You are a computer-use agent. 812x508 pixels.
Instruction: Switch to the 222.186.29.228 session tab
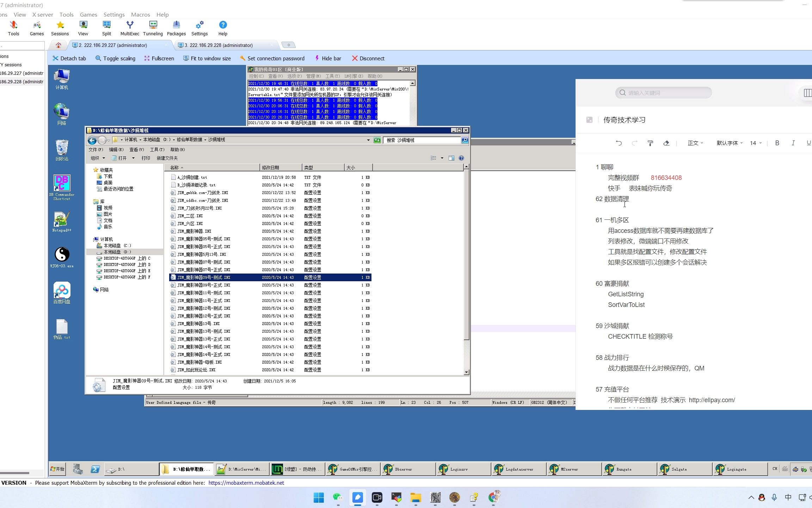pos(219,45)
